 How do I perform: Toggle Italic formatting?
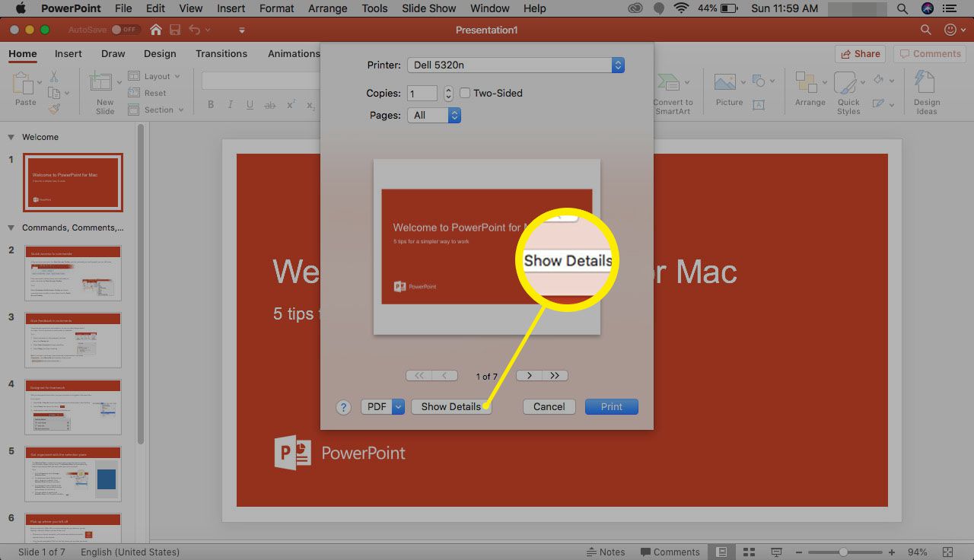tap(231, 105)
